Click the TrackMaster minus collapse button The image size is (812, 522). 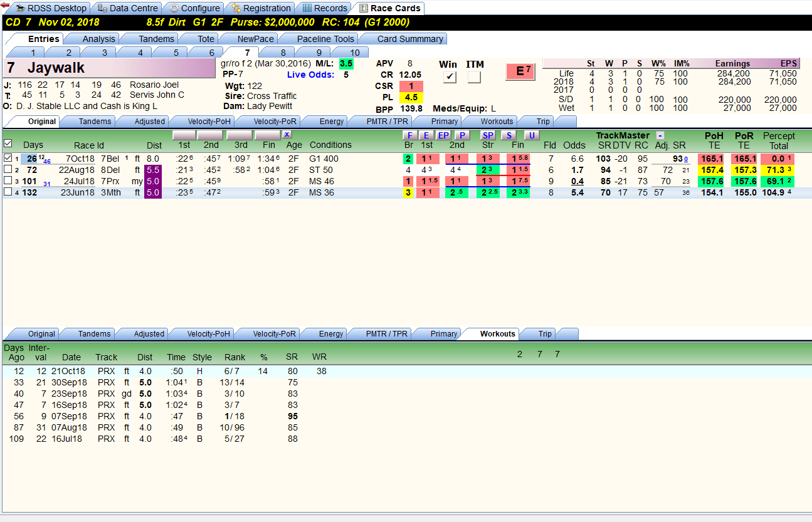pos(660,135)
